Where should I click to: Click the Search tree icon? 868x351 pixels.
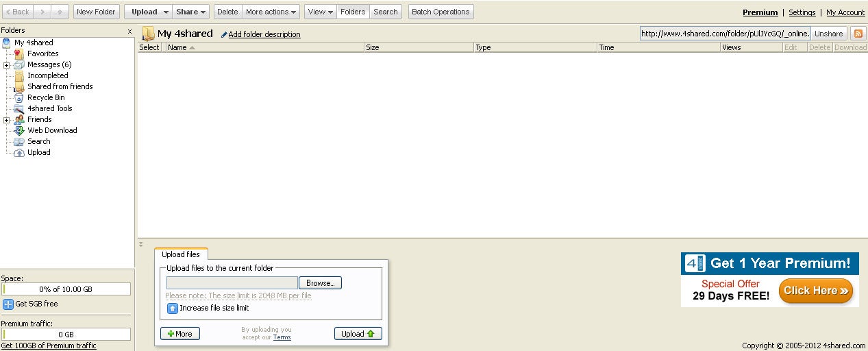pos(19,141)
